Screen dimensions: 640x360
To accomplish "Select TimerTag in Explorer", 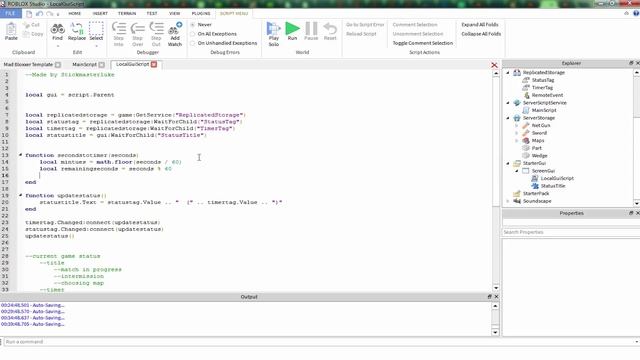I will pyautogui.click(x=542, y=88).
